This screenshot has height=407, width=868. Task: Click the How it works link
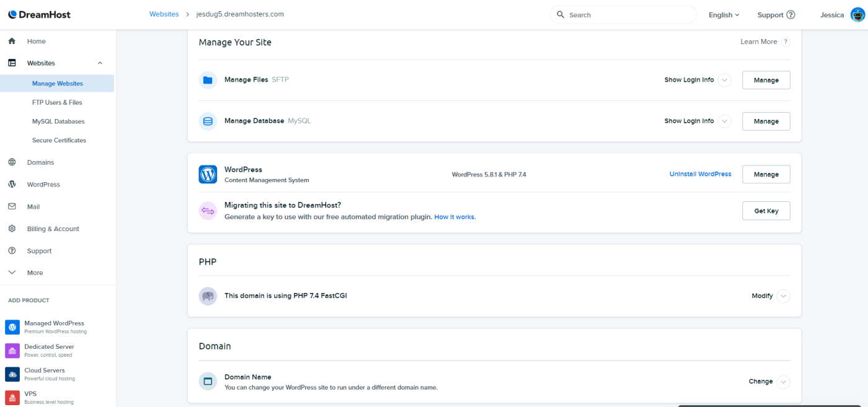[455, 217]
